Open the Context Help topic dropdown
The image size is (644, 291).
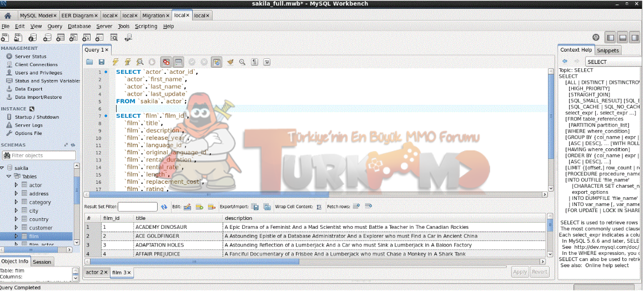(x=613, y=62)
